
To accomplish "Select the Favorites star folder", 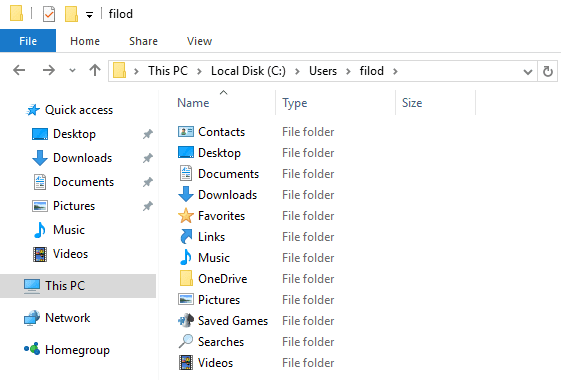I will click(211, 216).
